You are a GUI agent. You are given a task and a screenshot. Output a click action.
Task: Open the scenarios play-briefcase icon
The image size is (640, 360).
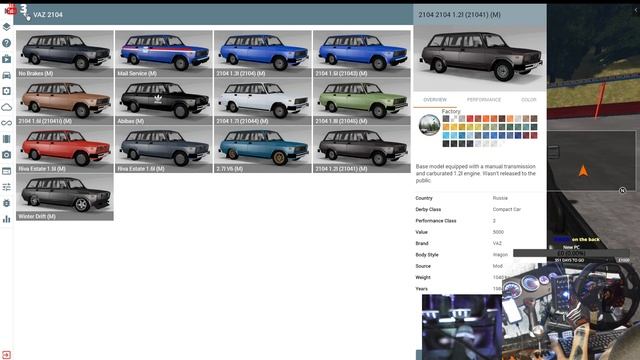pos(7,59)
